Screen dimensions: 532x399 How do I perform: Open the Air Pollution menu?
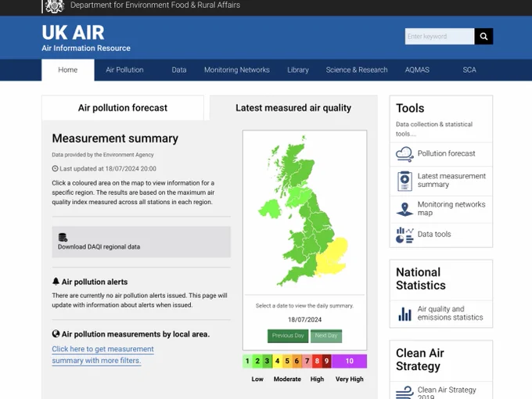point(124,70)
